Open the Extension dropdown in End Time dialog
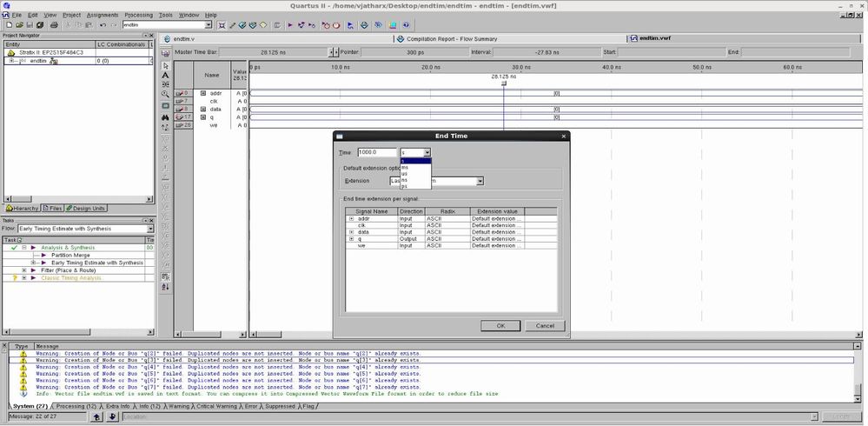The height and width of the screenshot is (426, 868). (x=480, y=181)
